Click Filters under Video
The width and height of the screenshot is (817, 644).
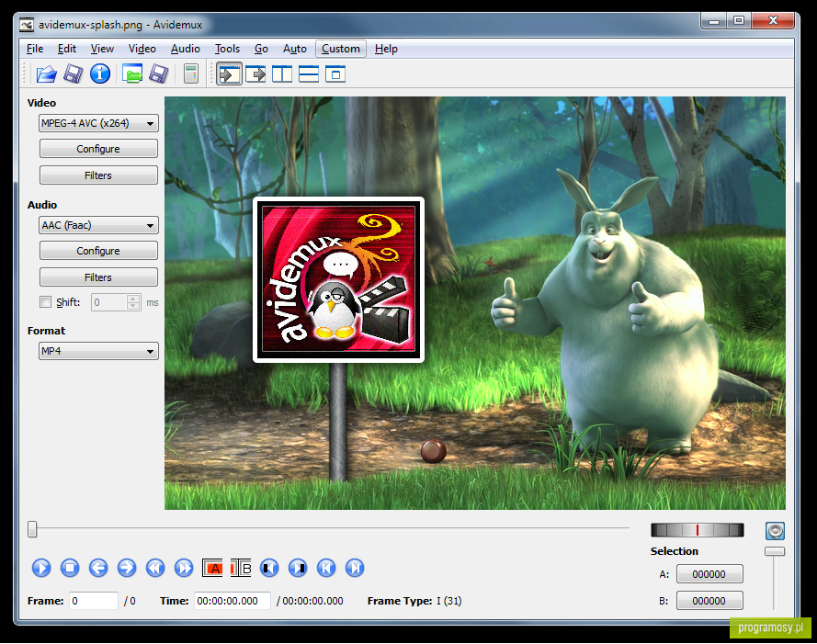tap(98, 175)
